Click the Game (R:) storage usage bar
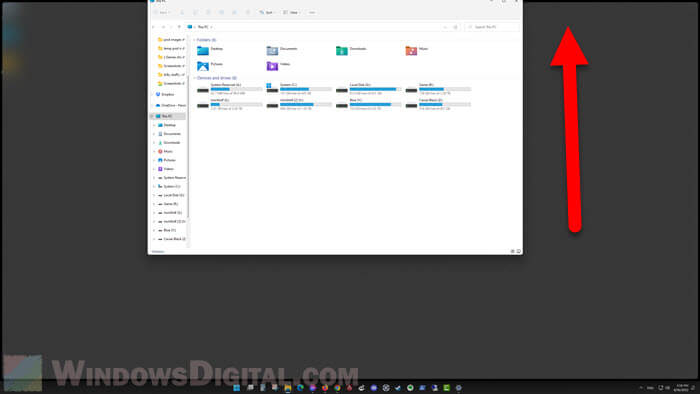 click(445, 89)
